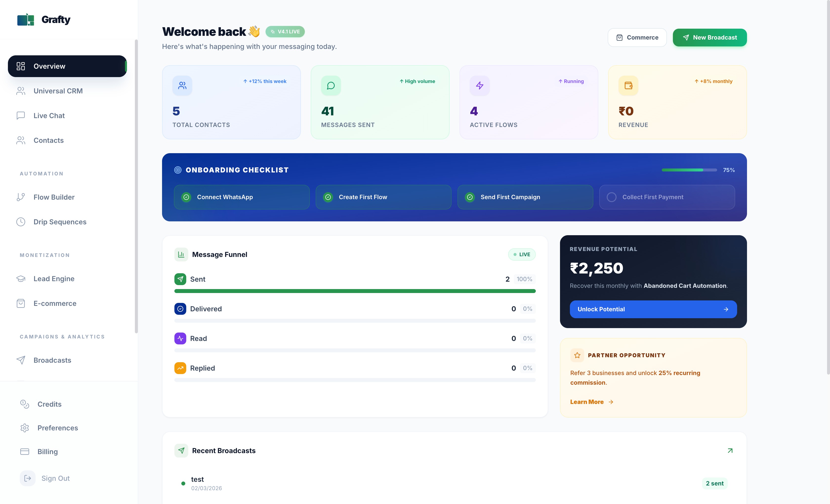Click the Active Flows lightning icon
830x504 pixels.
(480, 85)
